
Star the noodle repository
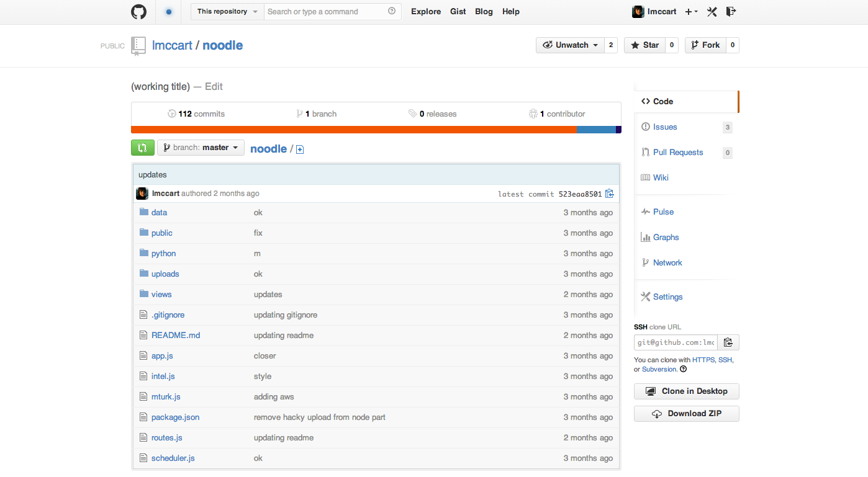[644, 45]
